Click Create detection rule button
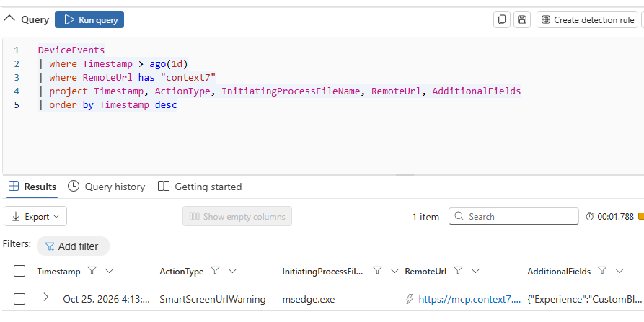The height and width of the screenshot is (322, 644). 587,19
